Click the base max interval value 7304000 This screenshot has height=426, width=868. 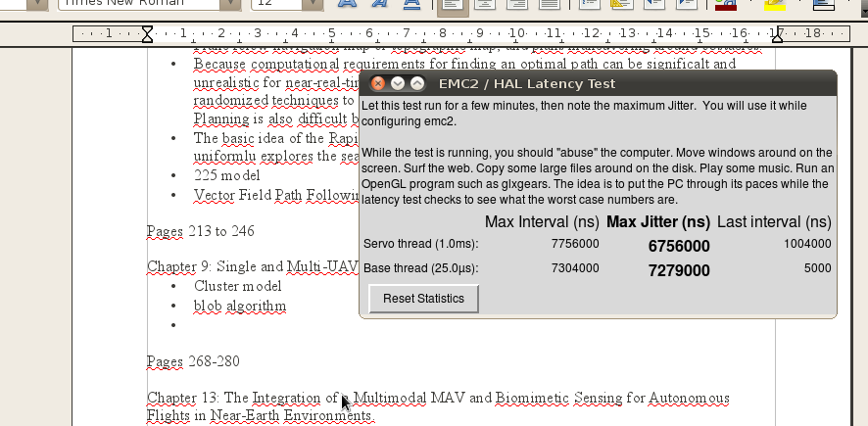pyautogui.click(x=575, y=268)
